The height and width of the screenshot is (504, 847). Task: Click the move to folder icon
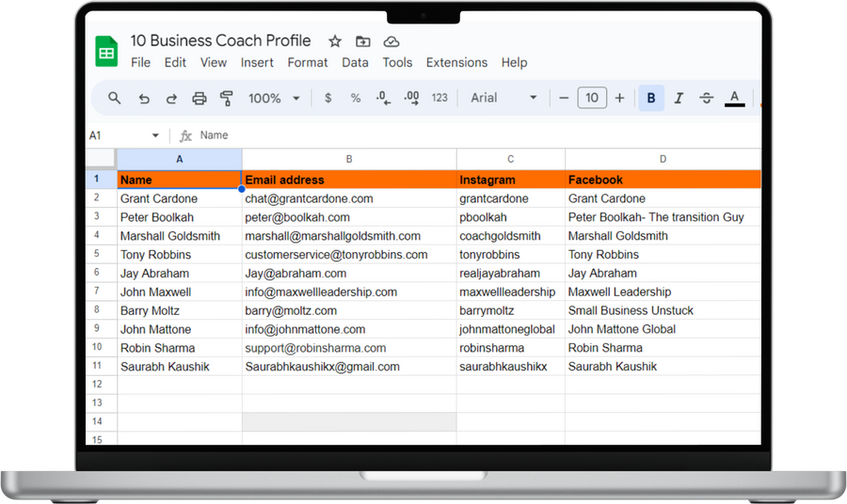pos(363,41)
